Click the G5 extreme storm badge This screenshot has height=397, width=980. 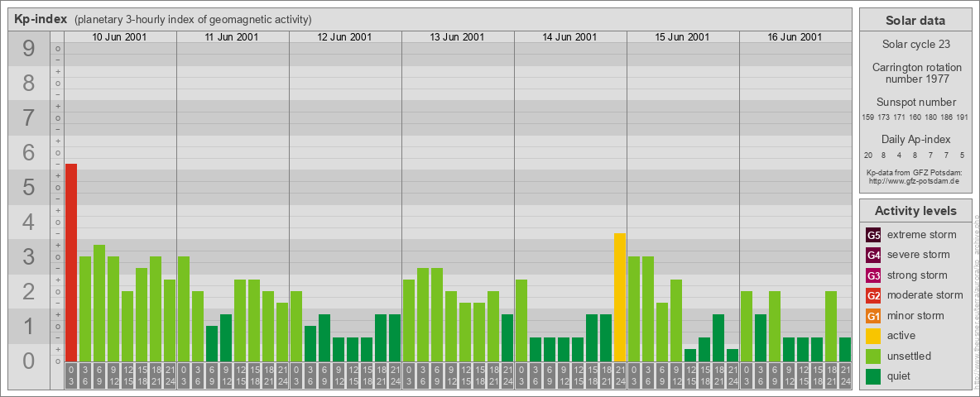[873, 236]
